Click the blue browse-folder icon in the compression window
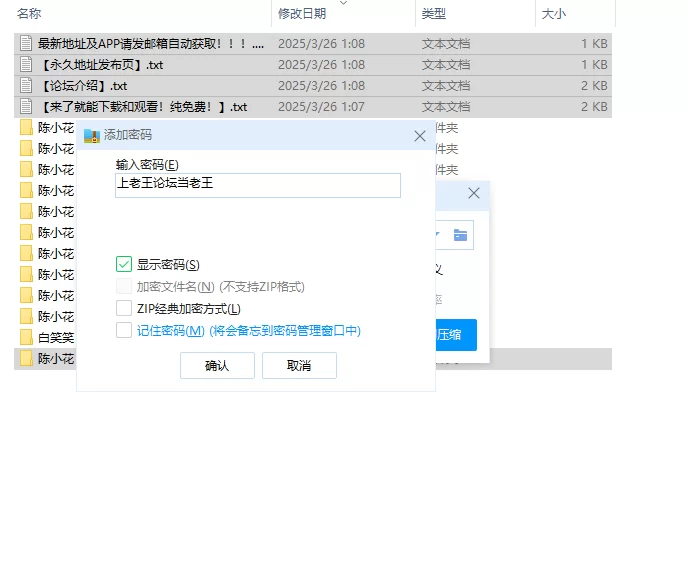This screenshot has height=568, width=689. pos(460,235)
